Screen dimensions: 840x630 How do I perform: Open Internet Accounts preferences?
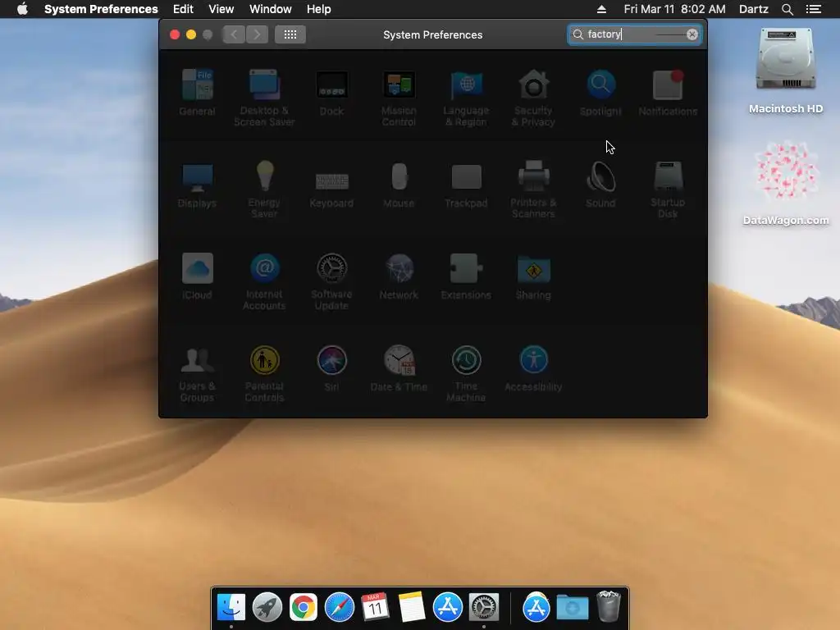click(264, 282)
